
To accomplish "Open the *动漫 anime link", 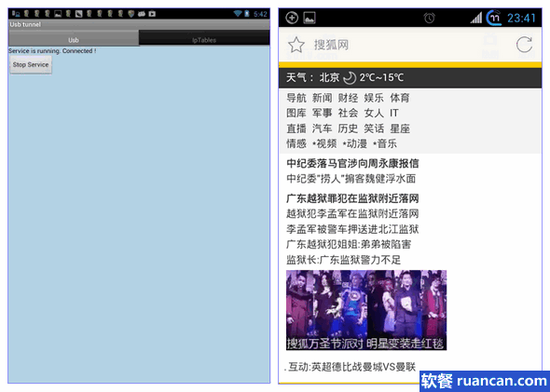I will 354,143.
